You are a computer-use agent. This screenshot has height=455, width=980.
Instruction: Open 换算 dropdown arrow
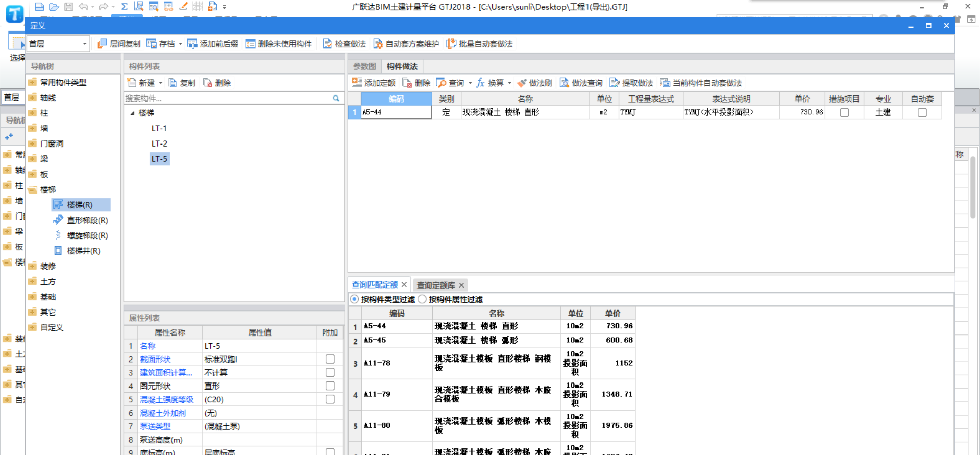509,83
